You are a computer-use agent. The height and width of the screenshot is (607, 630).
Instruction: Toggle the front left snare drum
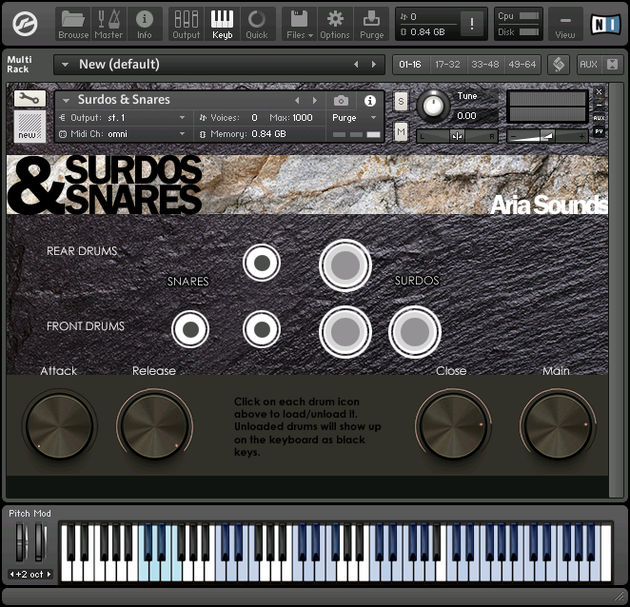[x=190, y=329]
